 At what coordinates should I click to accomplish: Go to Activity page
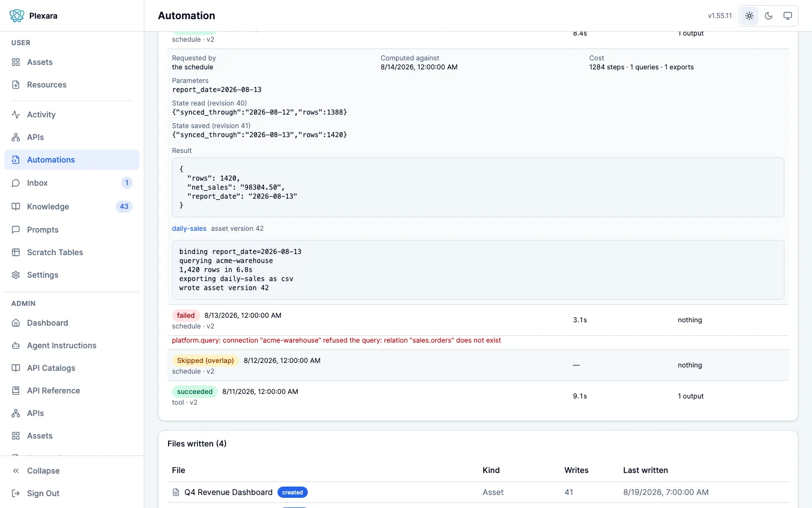pos(72,115)
